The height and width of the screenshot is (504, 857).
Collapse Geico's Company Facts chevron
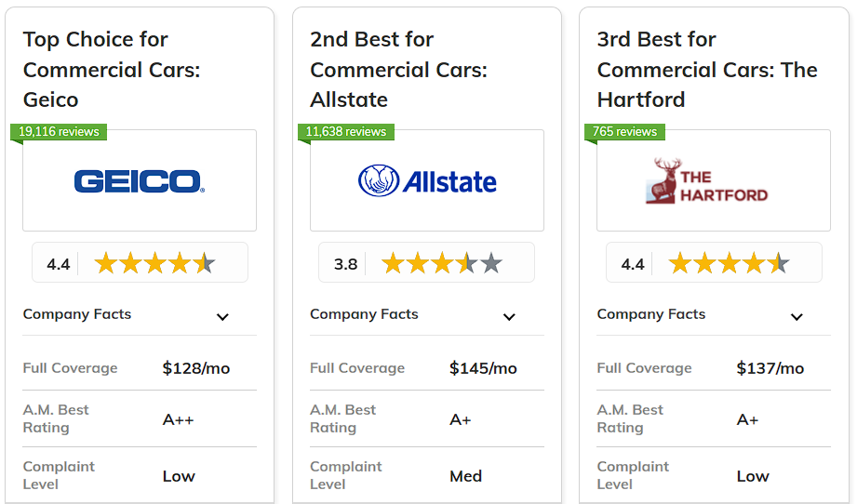[222, 317]
